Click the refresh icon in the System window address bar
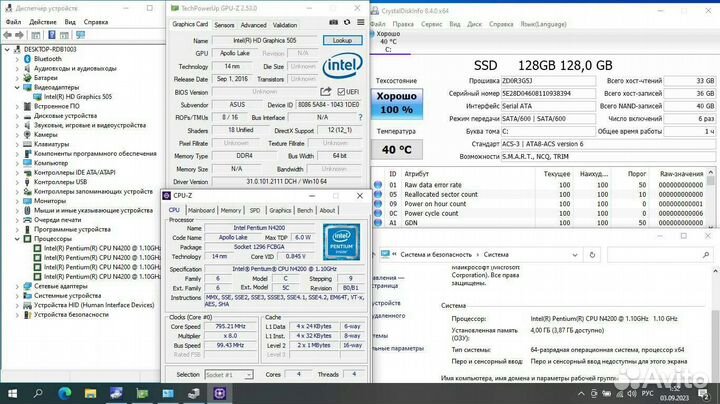The height and width of the screenshot is (404, 720). coord(592,255)
